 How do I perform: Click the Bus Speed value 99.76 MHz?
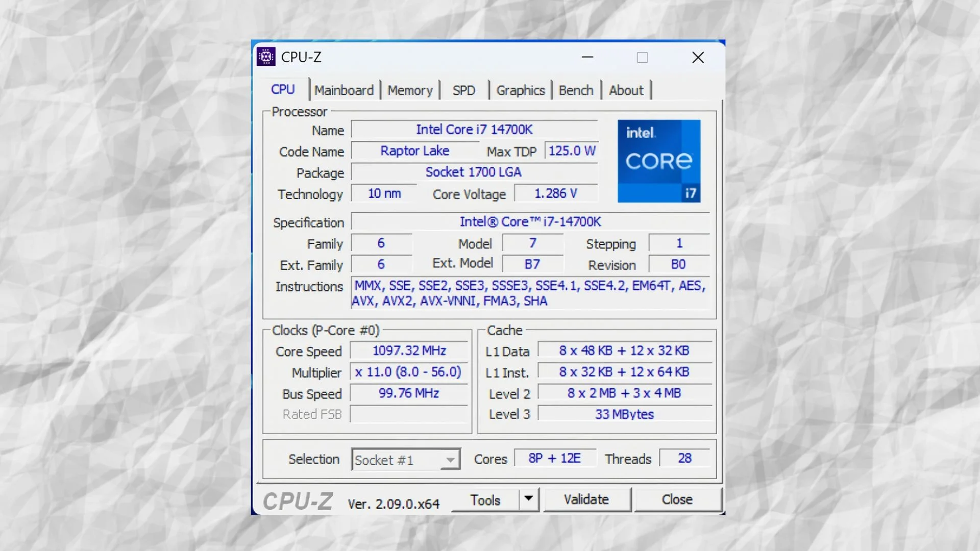(409, 393)
